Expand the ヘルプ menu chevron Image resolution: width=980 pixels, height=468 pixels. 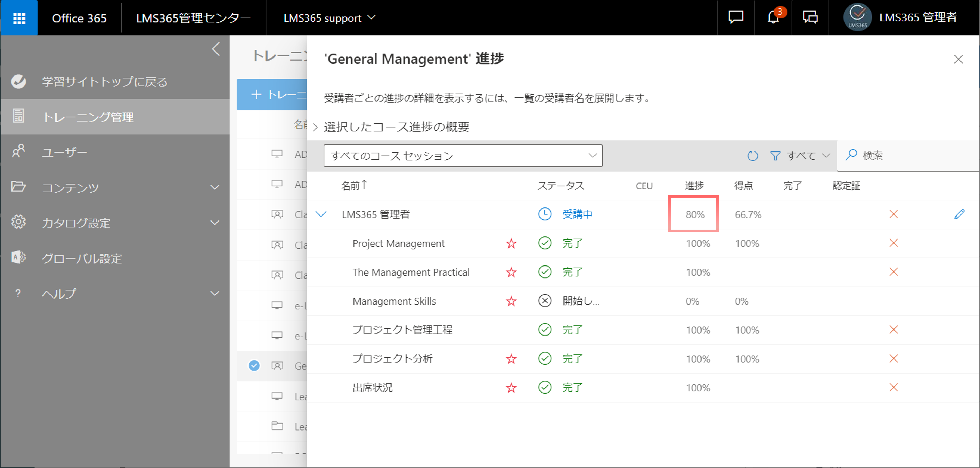(x=215, y=294)
